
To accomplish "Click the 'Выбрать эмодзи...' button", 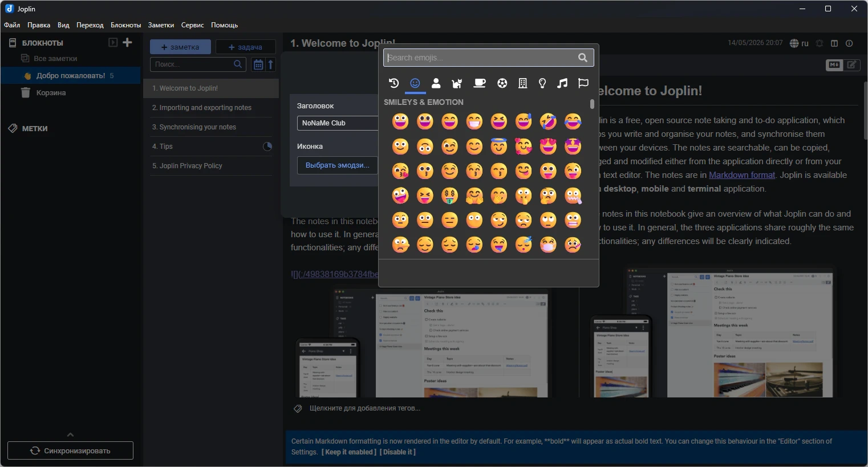I will [x=338, y=165].
